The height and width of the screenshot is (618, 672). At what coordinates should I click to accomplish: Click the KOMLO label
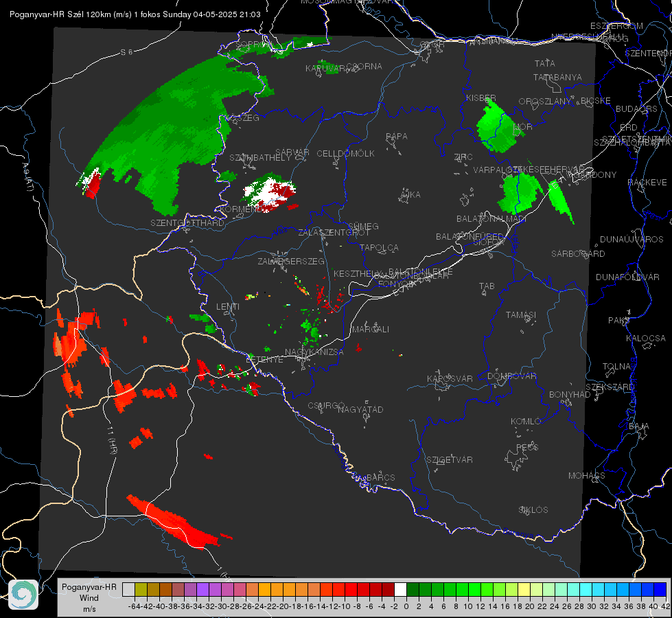point(526,422)
